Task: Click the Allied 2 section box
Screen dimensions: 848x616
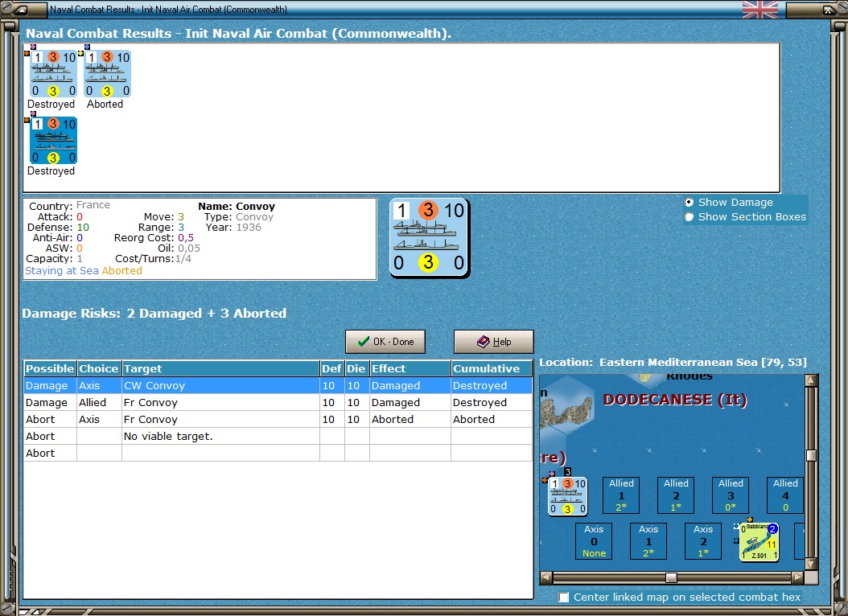Action: click(x=676, y=495)
